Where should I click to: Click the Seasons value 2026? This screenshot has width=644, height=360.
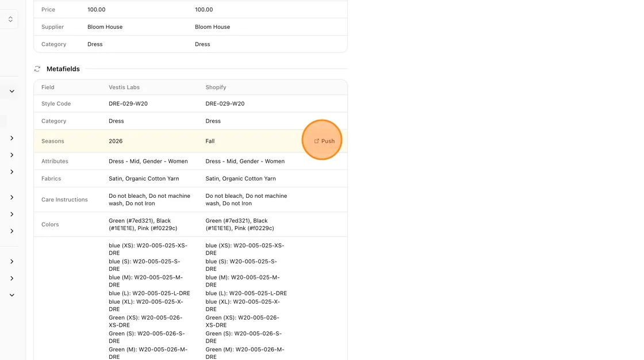(x=116, y=141)
